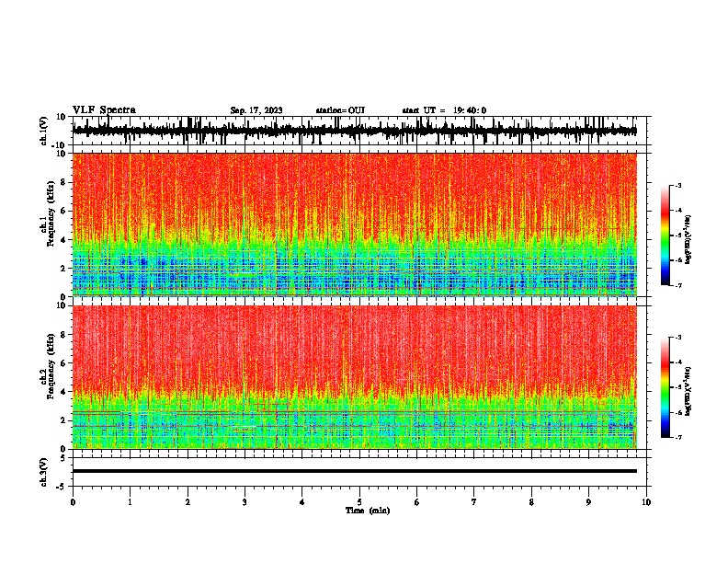Click the ch.1 color bar log(PSD) unit label
Image resolution: width=728 pixels, height=563 pixels.
(688, 240)
